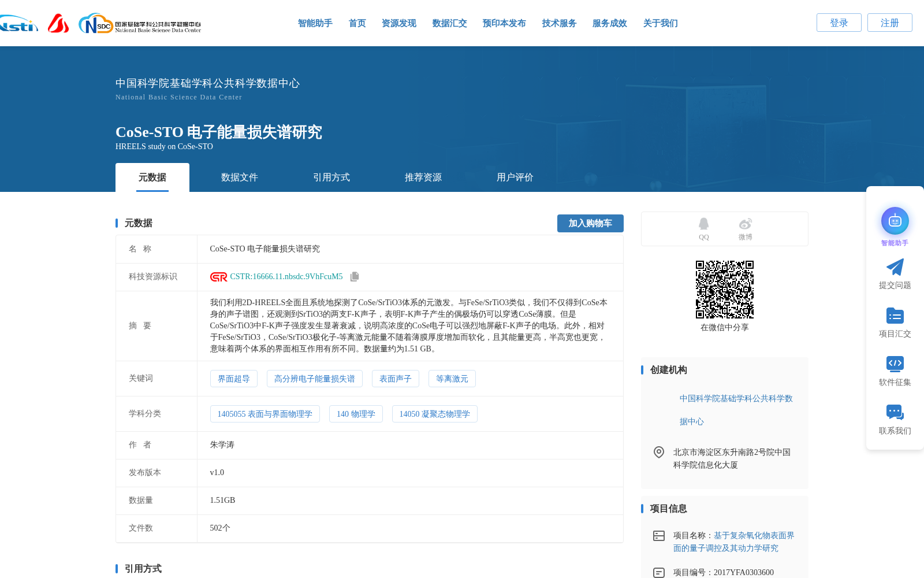This screenshot has height=578, width=924.
Task: Click the 登录 login button
Action: [839, 23]
